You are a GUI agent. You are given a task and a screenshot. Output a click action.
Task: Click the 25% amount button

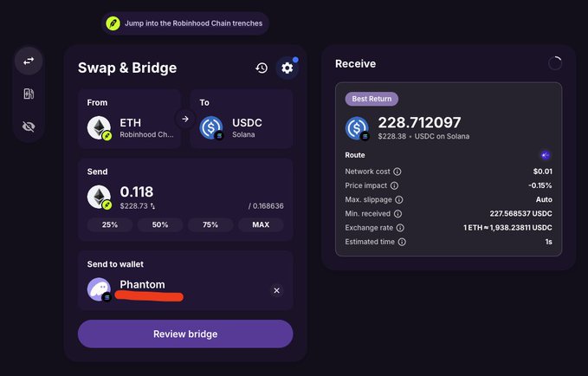[110, 224]
